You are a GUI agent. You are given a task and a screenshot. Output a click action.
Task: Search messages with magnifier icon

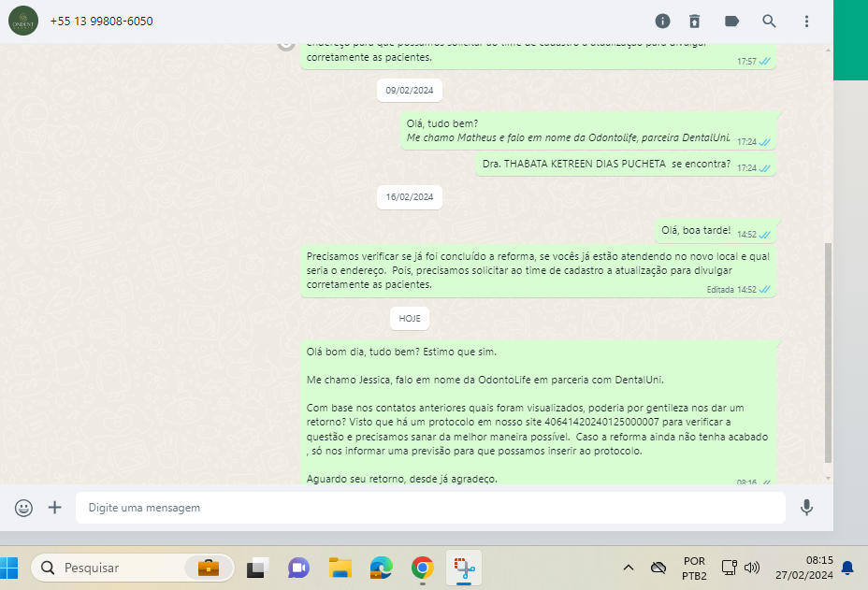pos(769,21)
